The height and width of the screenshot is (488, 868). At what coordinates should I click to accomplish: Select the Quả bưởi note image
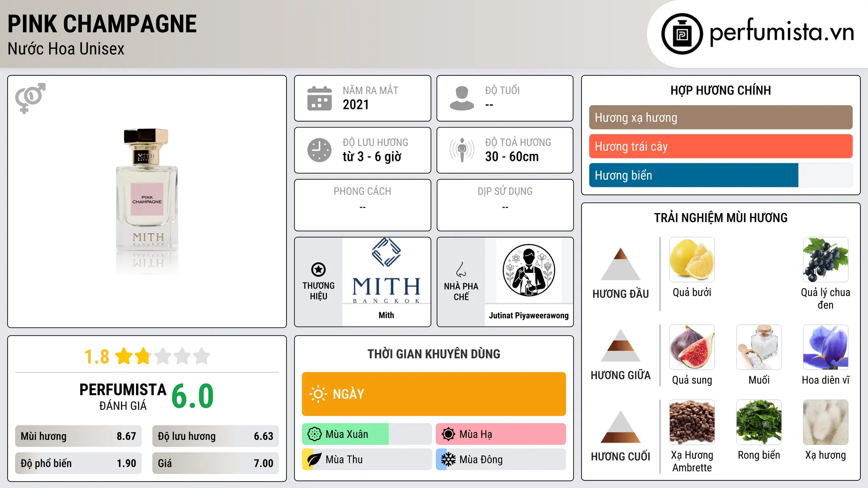[692, 260]
